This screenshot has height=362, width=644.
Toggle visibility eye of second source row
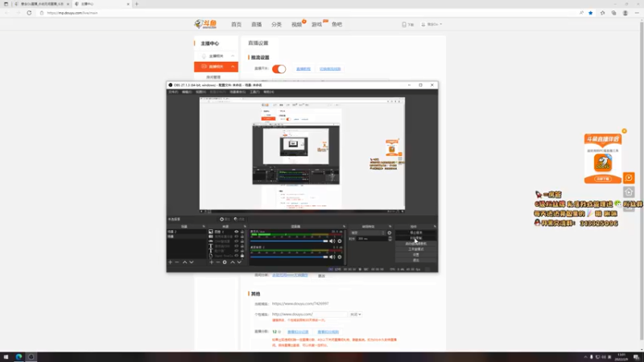(236, 237)
